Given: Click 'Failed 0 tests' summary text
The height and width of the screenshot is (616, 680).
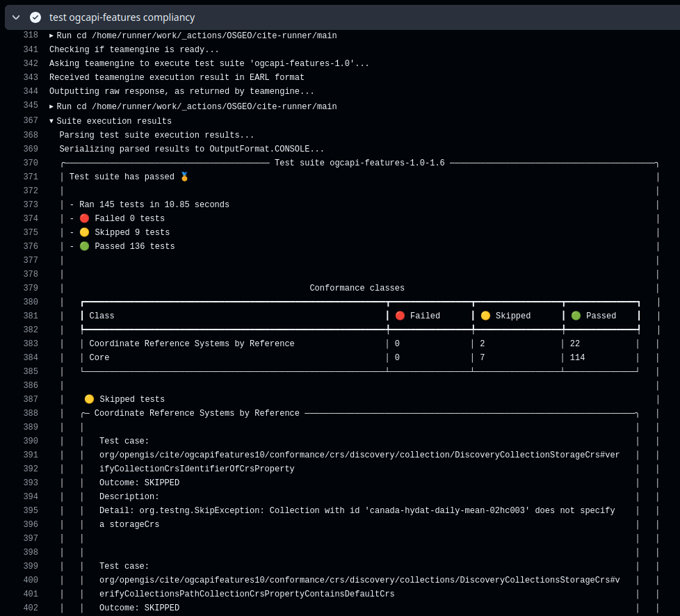Looking at the screenshot, I should coord(129,218).
